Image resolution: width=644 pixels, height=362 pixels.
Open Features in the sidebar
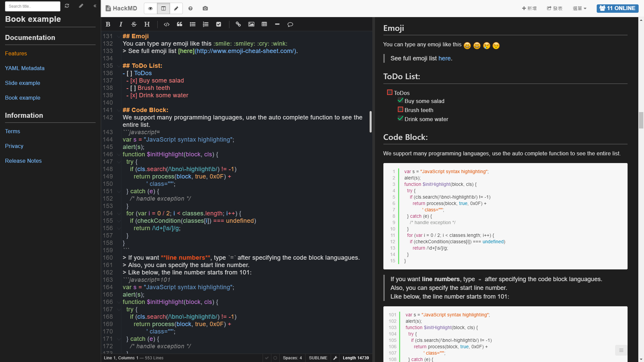coord(16,53)
